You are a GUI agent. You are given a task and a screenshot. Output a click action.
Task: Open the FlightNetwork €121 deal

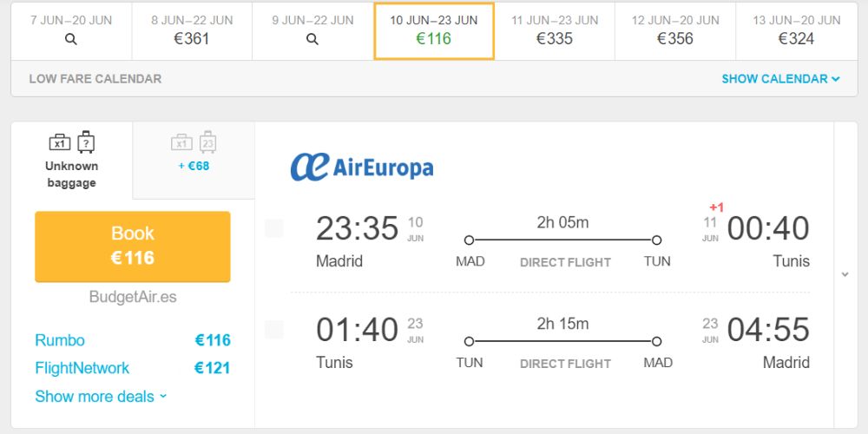[132, 368]
